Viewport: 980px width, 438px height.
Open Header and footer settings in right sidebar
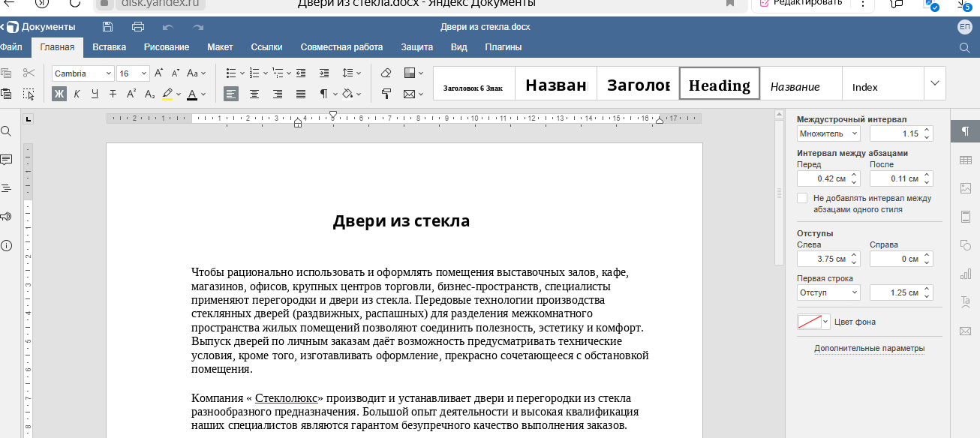[965, 217]
